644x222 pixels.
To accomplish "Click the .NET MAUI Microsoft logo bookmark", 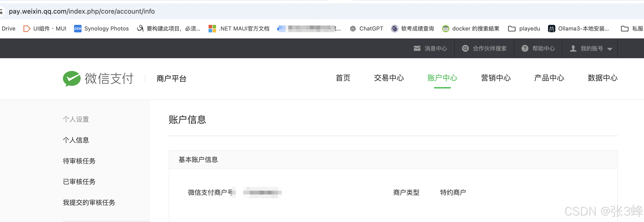I will pos(212,29).
